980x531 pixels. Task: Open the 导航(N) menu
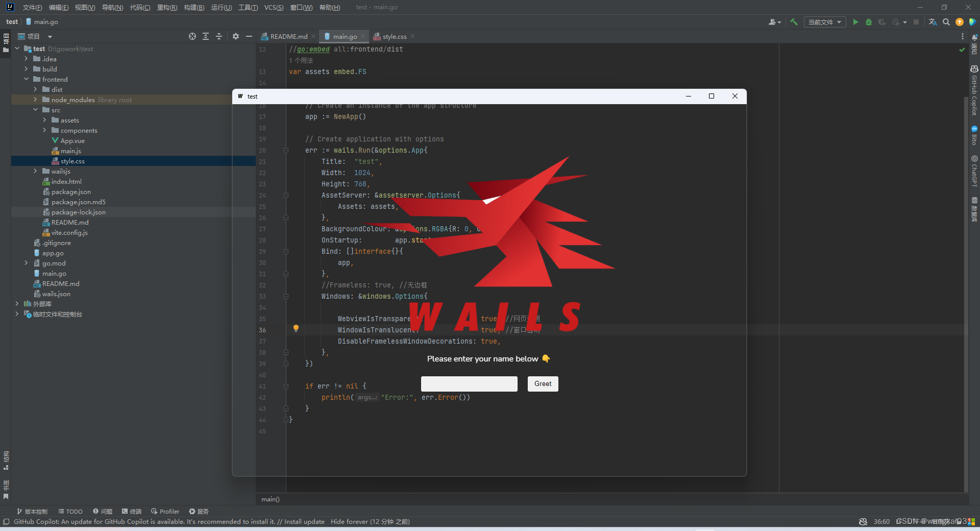tap(112, 7)
